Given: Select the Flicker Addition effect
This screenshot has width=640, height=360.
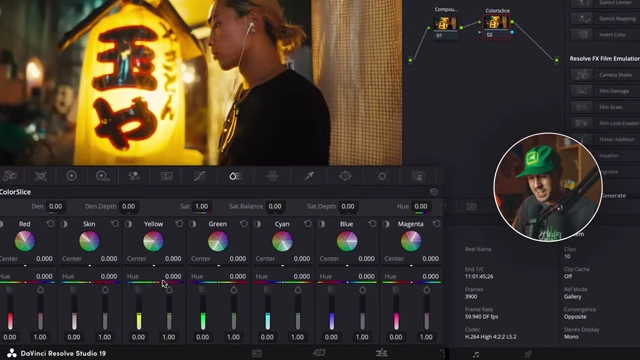Looking at the screenshot, I should (x=606, y=140).
